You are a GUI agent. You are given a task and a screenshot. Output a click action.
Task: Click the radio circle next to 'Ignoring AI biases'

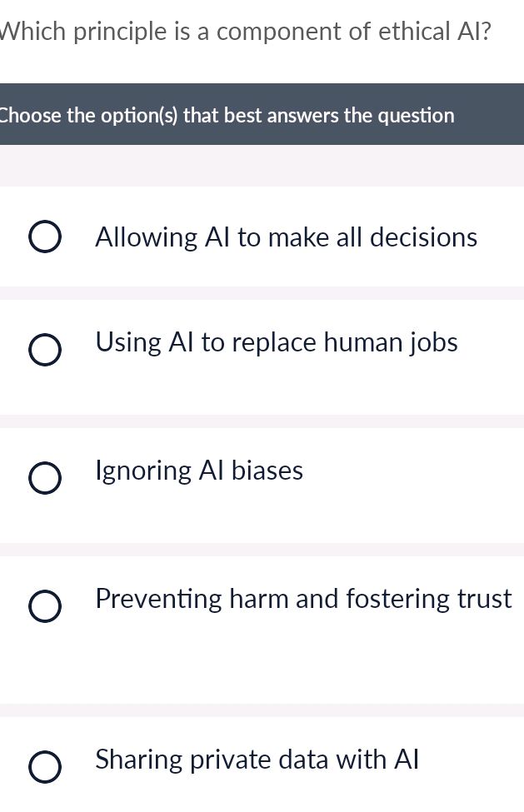click(45, 478)
